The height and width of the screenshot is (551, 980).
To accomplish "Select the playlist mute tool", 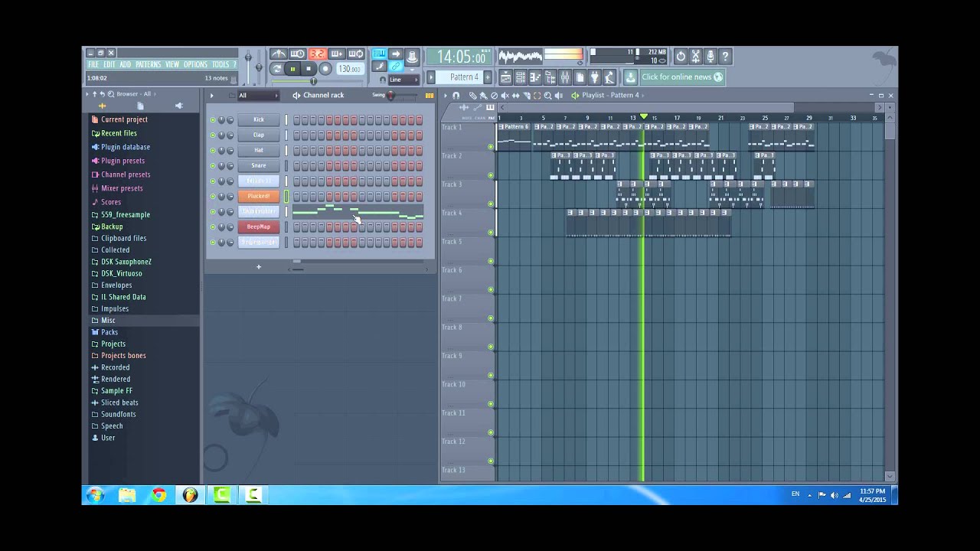I will pyautogui.click(x=505, y=96).
